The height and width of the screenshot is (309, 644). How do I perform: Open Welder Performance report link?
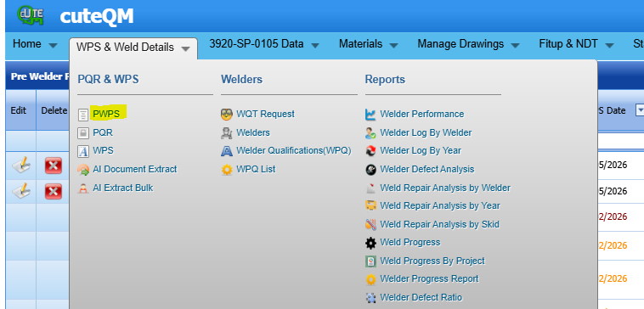[x=422, y=114]
